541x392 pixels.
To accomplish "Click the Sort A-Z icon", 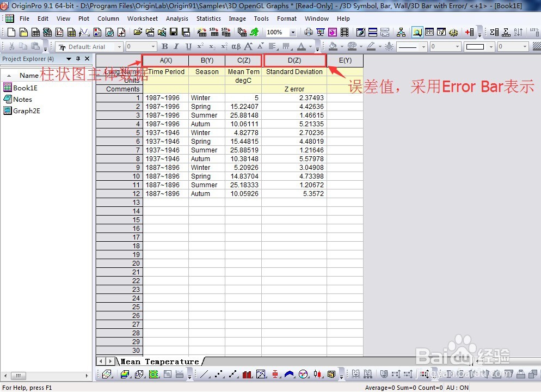I will pyautogui.click(x=518, y=32).
